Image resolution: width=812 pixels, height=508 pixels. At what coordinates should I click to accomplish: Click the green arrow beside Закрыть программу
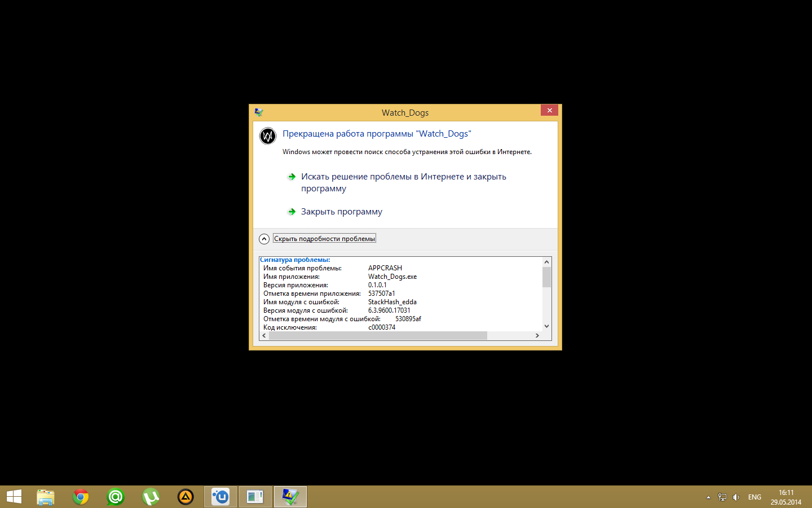click(x=292, y=212)
